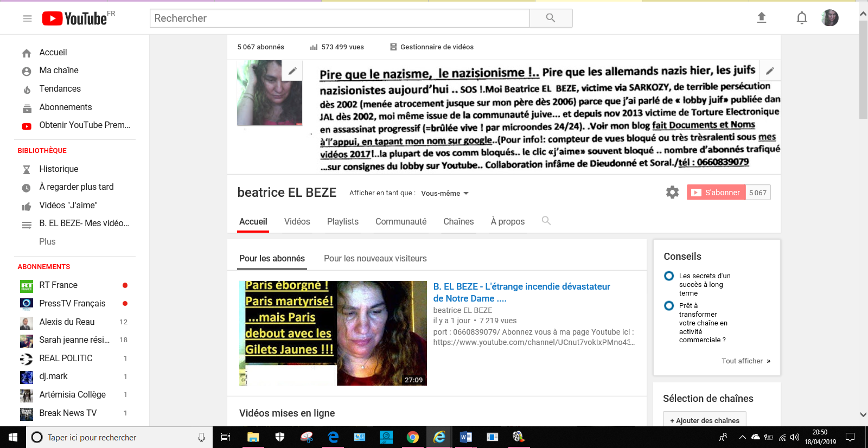Open the Windows Start menu
The height and width of the screenshot is (448, 868).
point(13,437)
